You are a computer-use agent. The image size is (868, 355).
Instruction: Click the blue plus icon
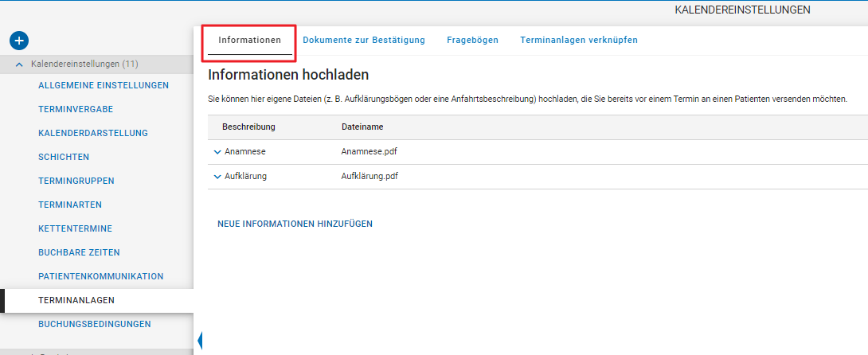pos(19,40)
